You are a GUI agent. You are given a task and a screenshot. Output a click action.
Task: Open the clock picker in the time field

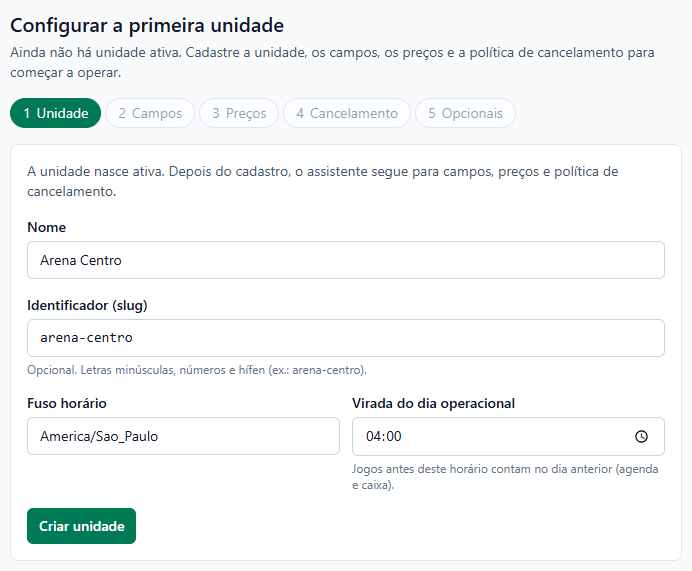coord(641,436)
